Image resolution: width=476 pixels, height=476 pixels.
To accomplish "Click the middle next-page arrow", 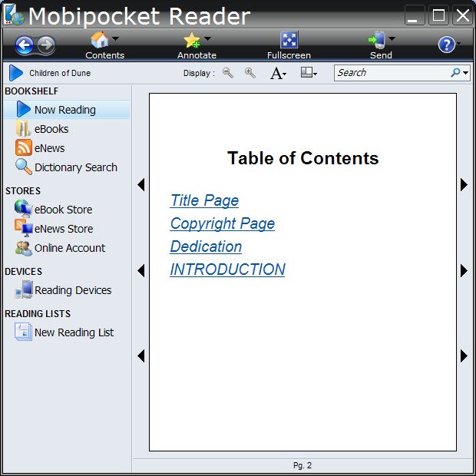I will tap(464, 270).
